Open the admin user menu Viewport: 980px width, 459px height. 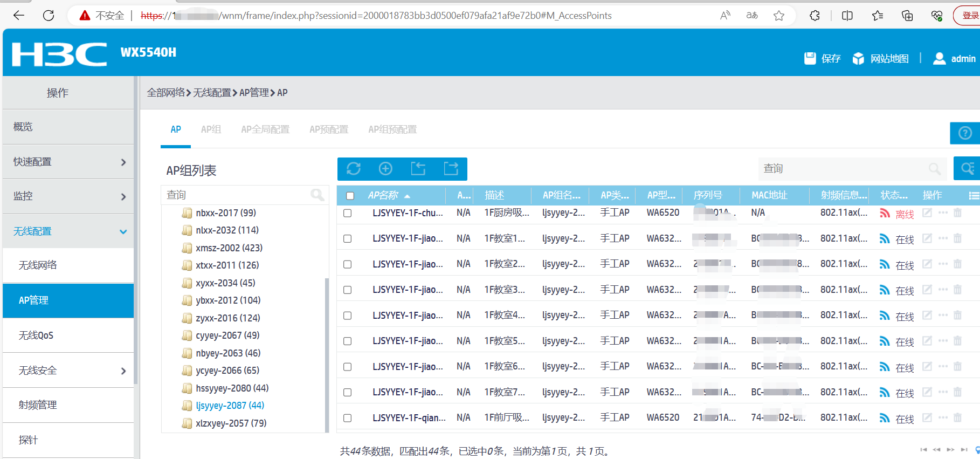[x=954, y=59]
